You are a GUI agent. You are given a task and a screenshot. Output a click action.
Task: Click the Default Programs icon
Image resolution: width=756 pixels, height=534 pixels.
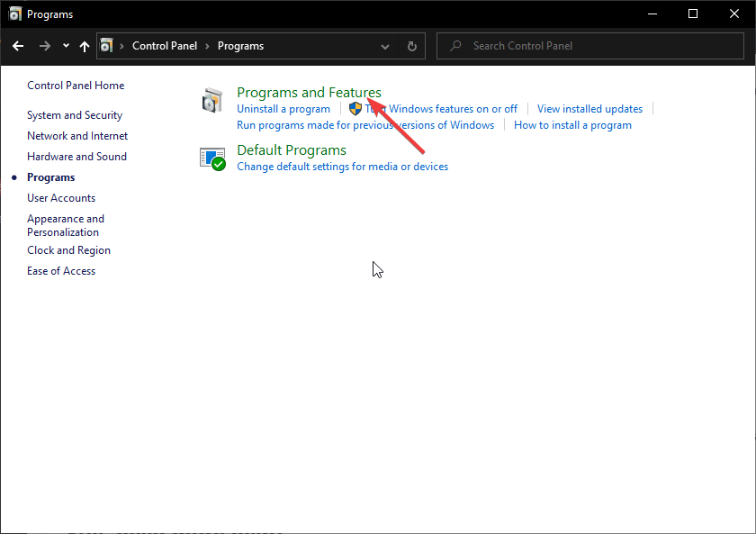(212, 158)
